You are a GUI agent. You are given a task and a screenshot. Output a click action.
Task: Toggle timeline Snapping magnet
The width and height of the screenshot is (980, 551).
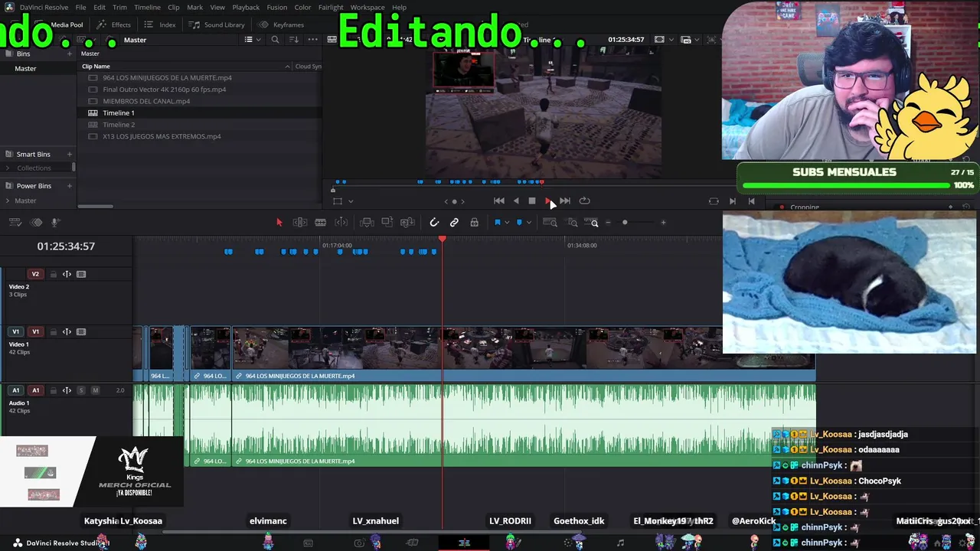[x=434, y=223]
